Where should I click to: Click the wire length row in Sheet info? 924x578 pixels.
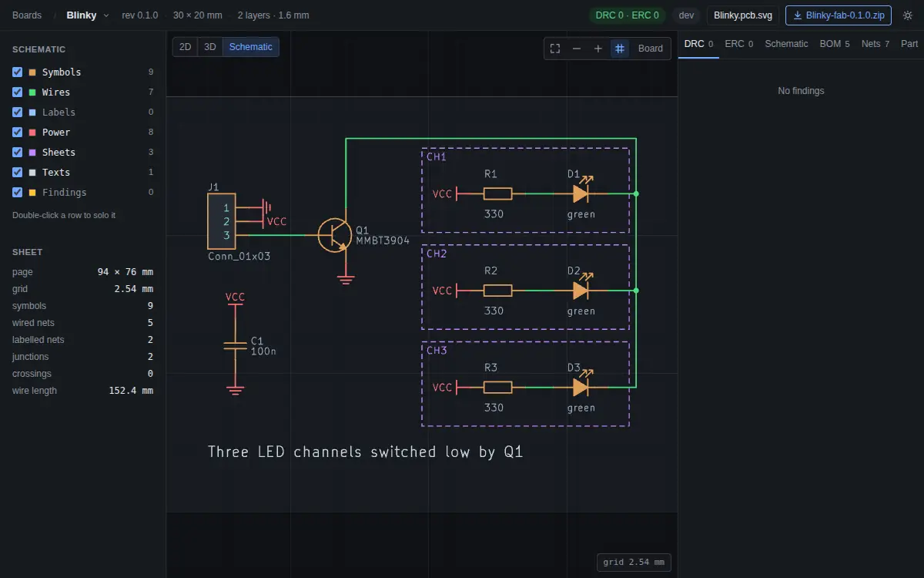pos(82,391)
